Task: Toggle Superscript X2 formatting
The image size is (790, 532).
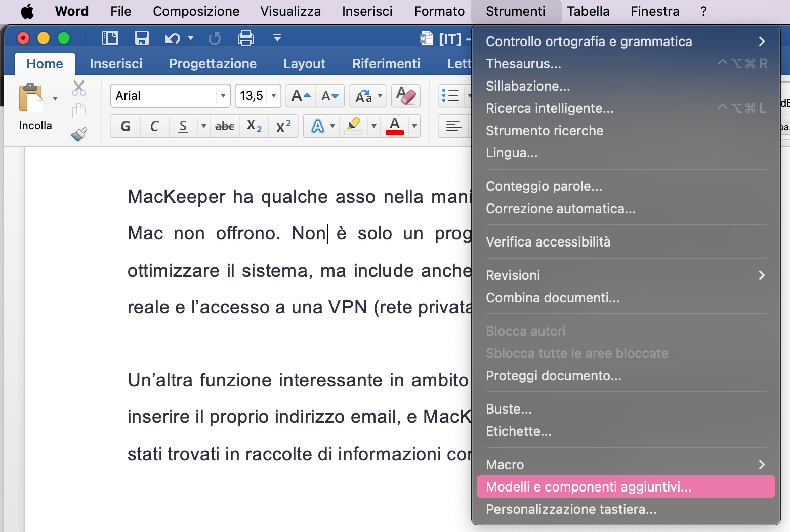Action: click(283, 126)
